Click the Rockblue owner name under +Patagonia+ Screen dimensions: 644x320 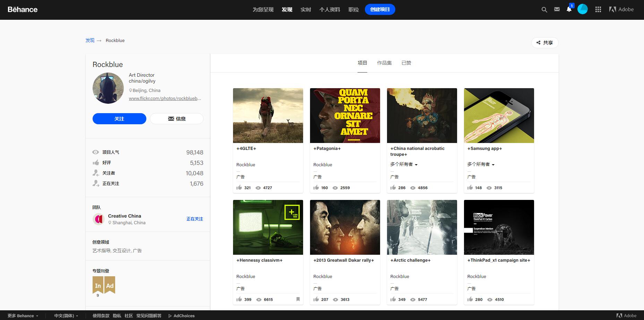323,165
